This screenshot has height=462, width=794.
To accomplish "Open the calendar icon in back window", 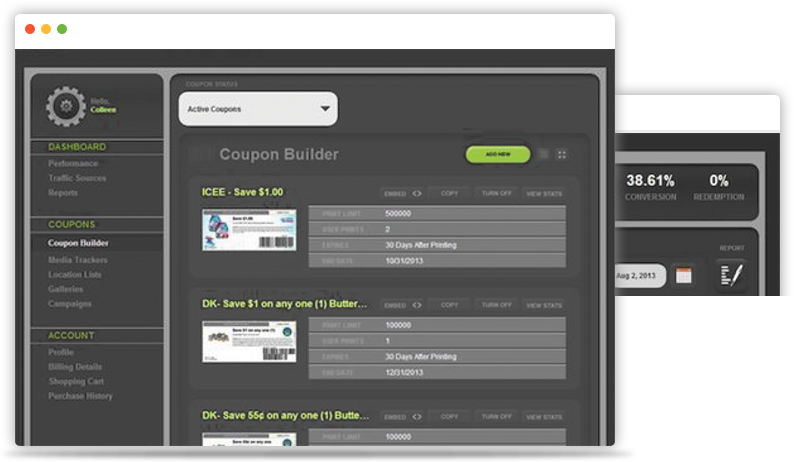I will [684, 276].
